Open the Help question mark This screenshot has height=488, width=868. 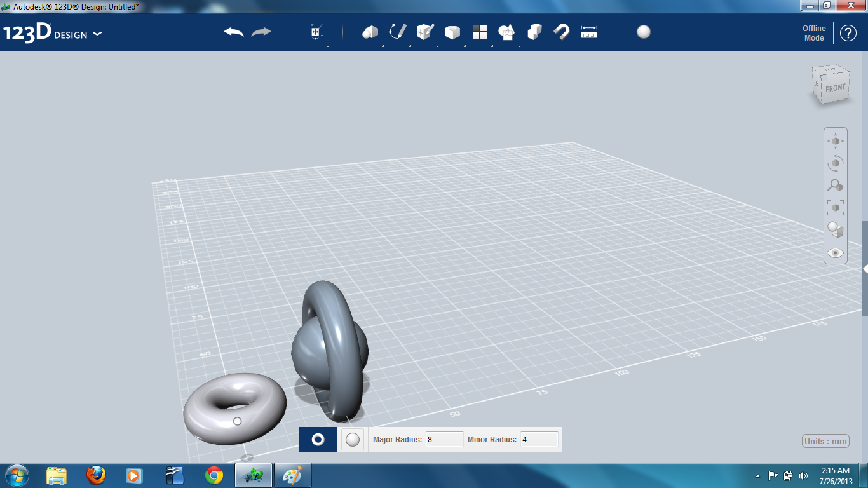point(848,32)
